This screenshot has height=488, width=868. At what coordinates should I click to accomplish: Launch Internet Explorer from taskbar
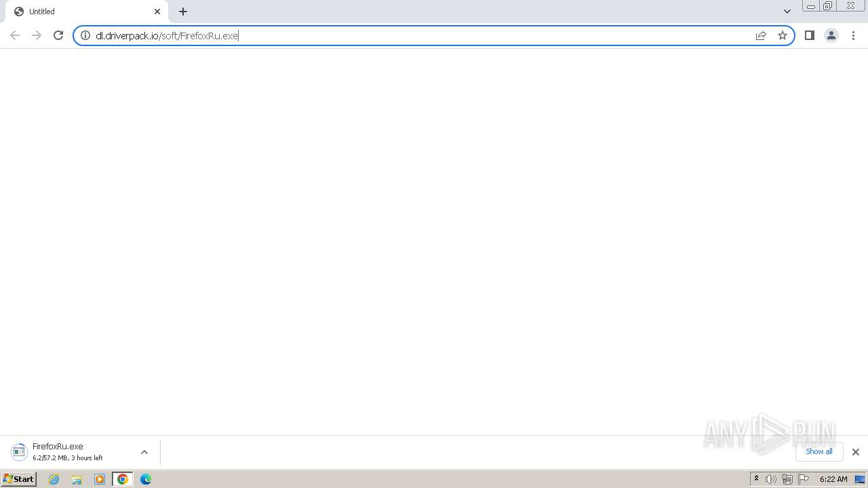click(54, 479)
